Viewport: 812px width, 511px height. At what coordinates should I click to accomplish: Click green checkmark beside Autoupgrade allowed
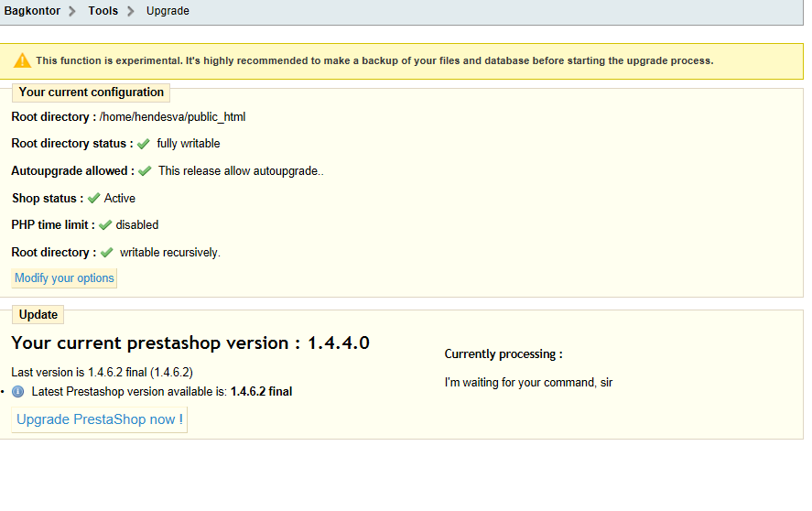pyautogui.click(x=145, y=171)
